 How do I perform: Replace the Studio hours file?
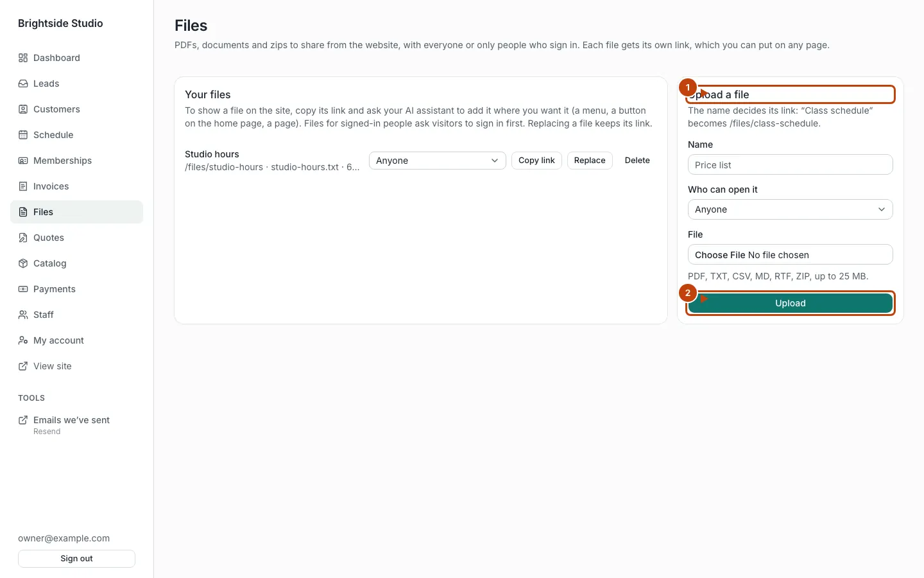[x=590, y=161]
